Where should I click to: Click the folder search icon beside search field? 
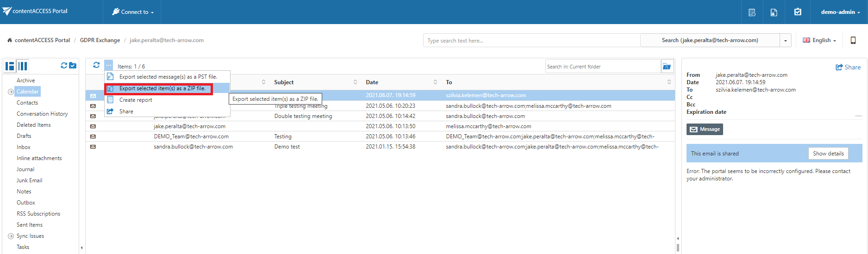[667, 67]
